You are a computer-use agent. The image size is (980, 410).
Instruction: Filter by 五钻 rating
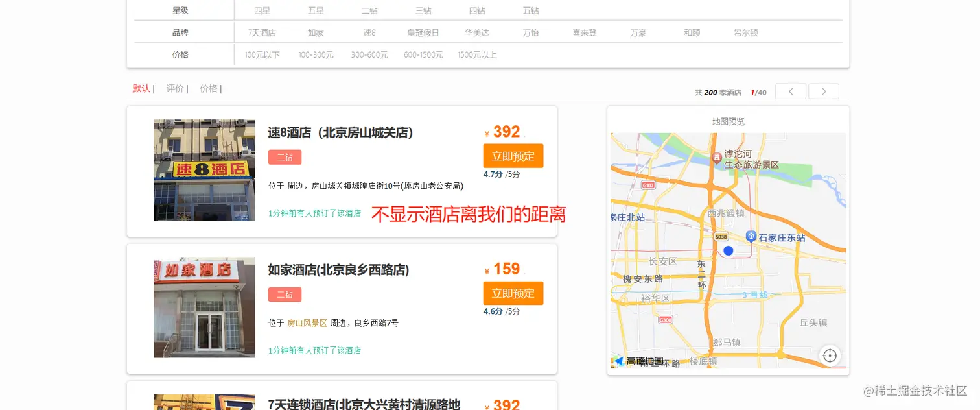click(531, 11)
